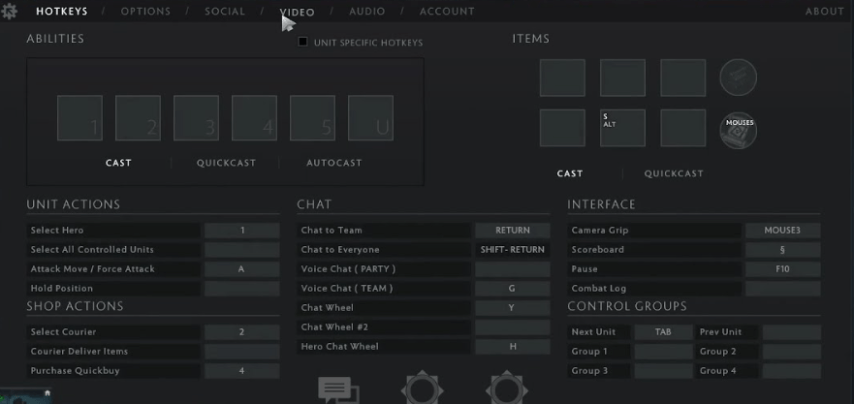This screenshot has width=854, height=404.
Task: Switch items to Quickcast mode
Action: [673, 173]
